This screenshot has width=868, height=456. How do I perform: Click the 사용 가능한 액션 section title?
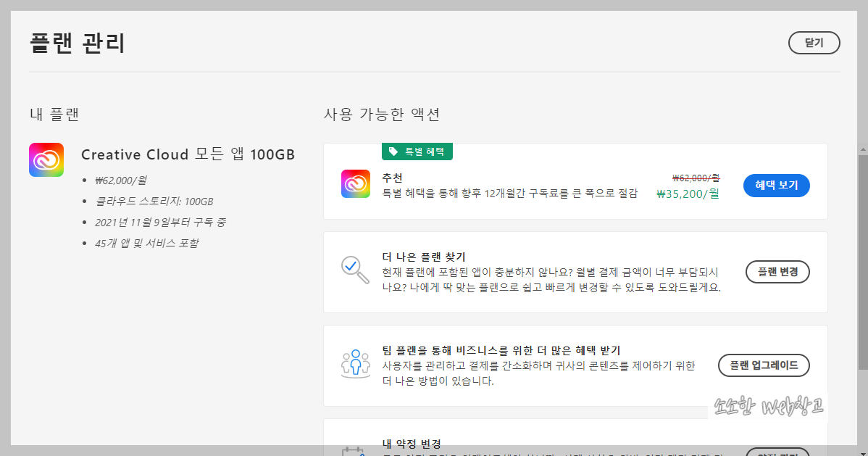click(x=381, y=114)
